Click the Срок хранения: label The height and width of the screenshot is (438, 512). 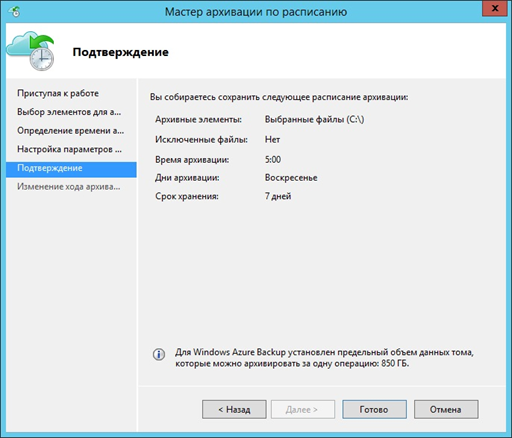pyautogui.click(x=187, y=196)
